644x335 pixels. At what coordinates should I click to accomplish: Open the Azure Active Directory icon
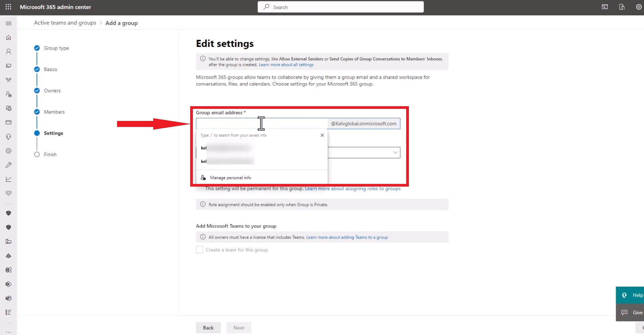(x=9, y=256)
